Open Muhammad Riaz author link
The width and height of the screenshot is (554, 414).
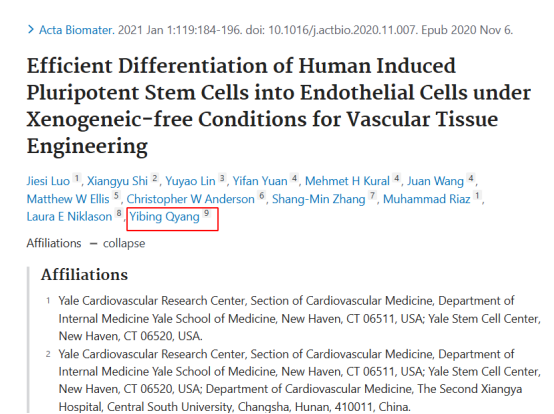(426, 199)
